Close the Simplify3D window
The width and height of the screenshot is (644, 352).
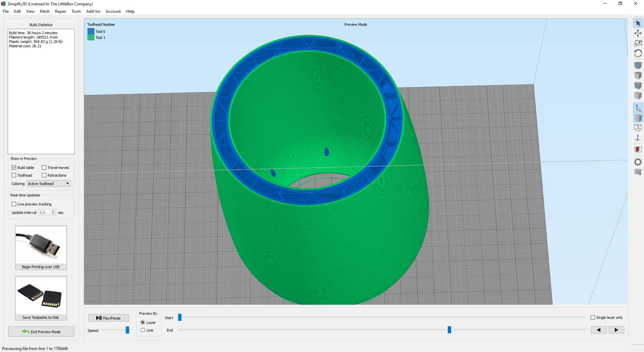coord(636,4)
